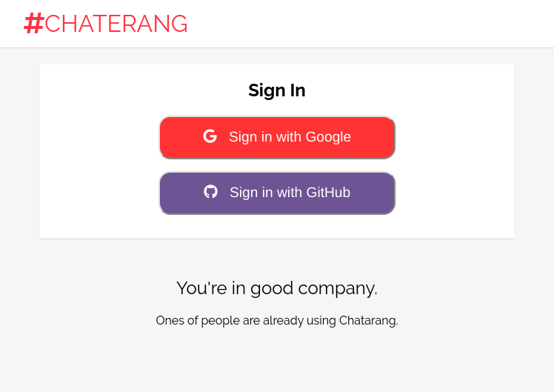
Task: Select the "You're in good company." headline
Action: coord(277,288)
